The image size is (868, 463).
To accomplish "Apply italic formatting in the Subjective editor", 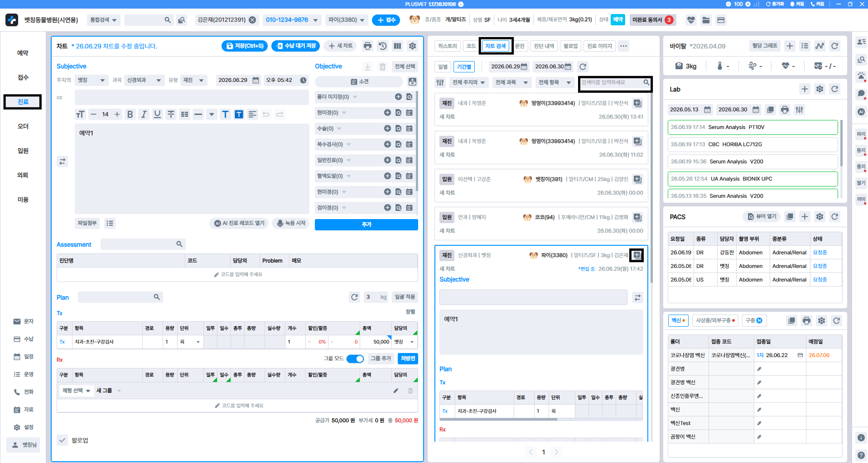I will pyautogui.click(x=144, y=114).
